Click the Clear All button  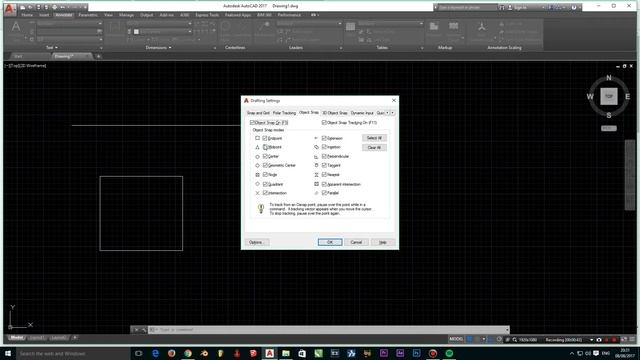(x=374, y=147)
